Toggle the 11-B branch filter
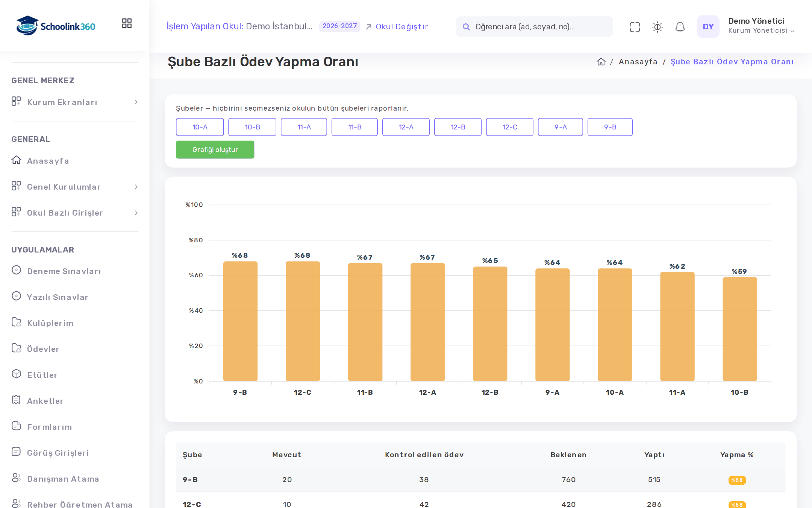Screen dimensions: 812x508 click(354, 127)
